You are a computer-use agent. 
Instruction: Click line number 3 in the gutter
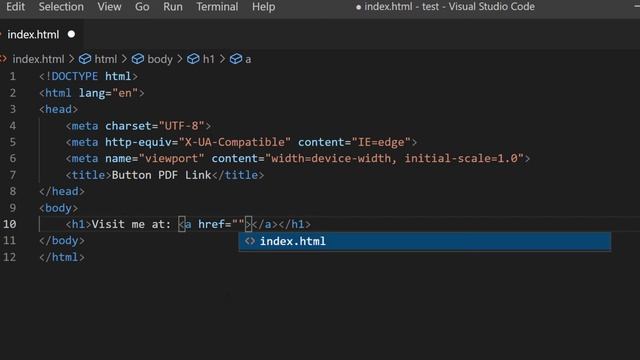pos(13,109)
